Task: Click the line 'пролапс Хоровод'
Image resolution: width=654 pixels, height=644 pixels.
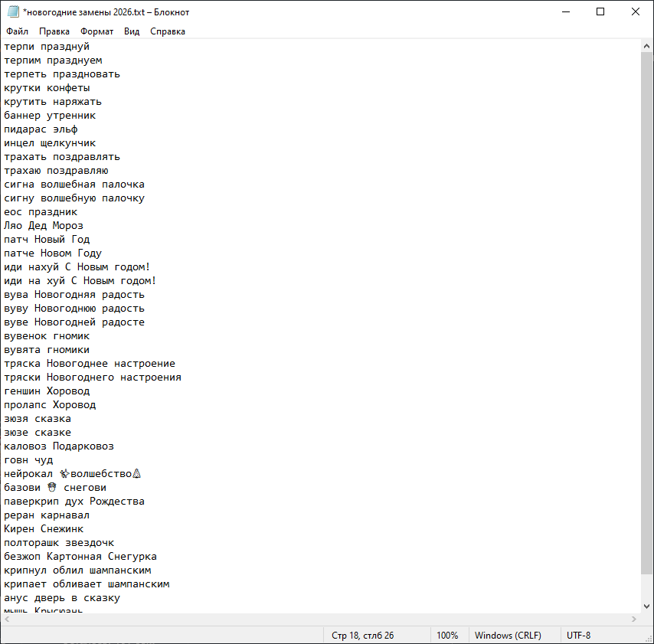Action: pos(50,404)
